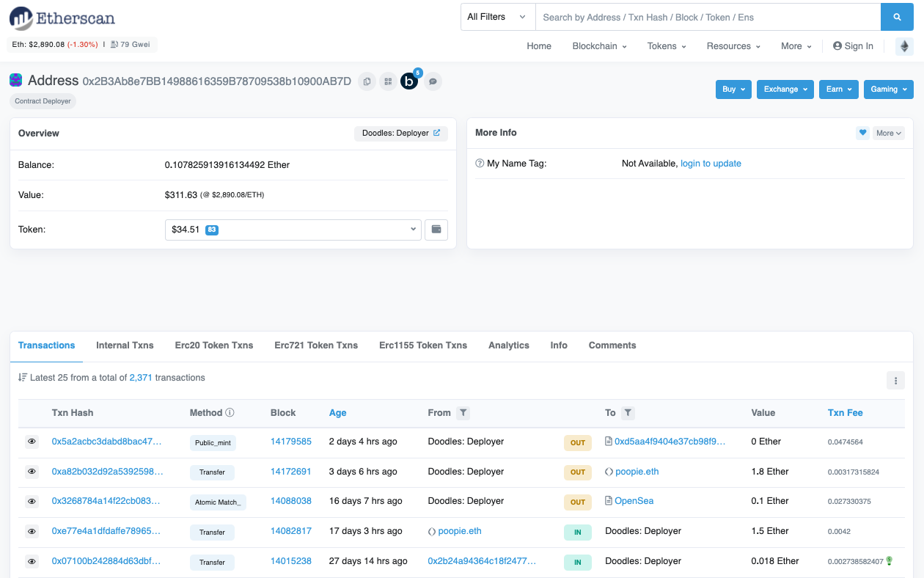Click the sort icon beside Latest 25 text

23,378
